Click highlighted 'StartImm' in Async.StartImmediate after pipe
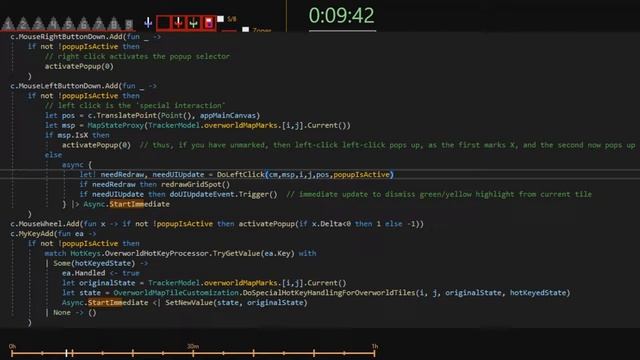The width and height of the screenshot is (640, 360). 127,204
